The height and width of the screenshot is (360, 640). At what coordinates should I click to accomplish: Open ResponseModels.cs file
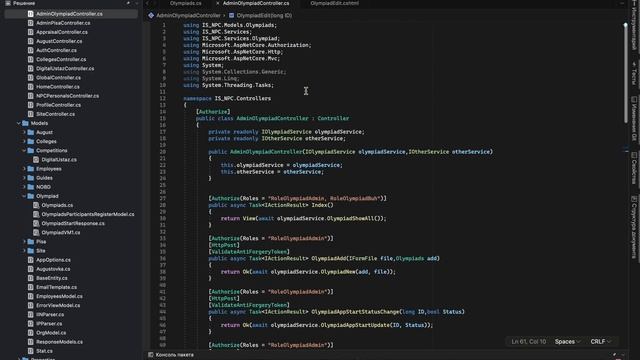point(59,342)
